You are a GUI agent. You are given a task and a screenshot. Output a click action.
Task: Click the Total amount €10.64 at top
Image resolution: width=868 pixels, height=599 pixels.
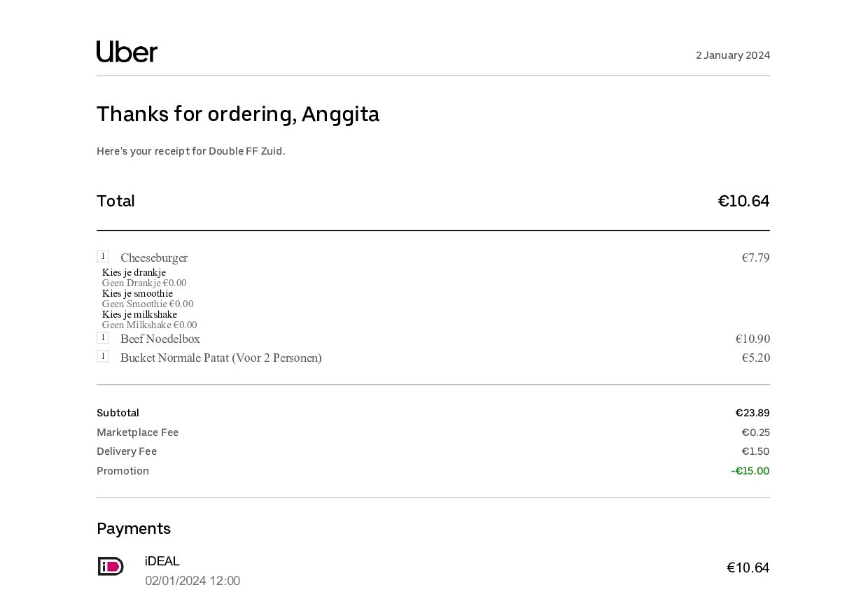(743, 202)
